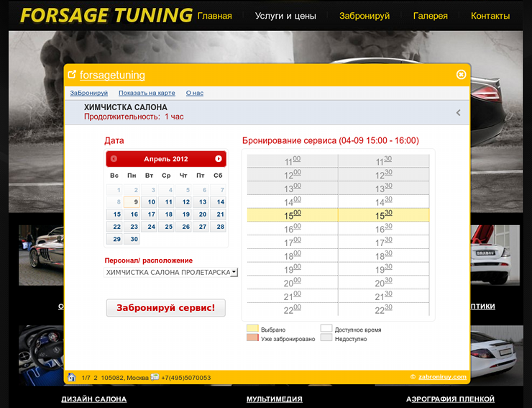Pick the 16:00 time slot
Viewport: 532px width, 408px height.
293,228
